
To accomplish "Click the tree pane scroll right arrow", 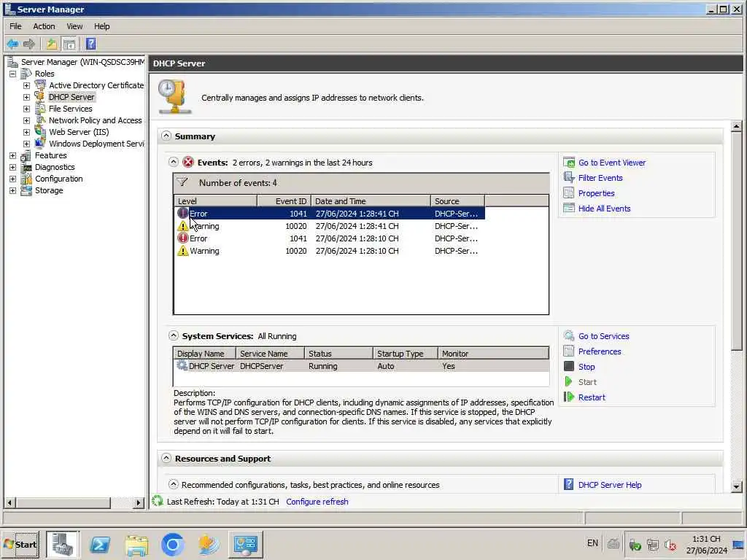I will (x=138, y=502).
